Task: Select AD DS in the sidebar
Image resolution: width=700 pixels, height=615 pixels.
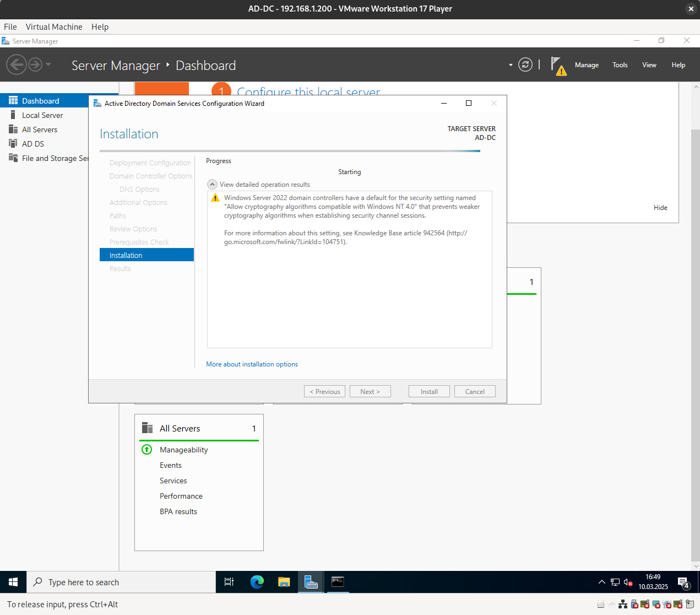Action: [x=33, y=144]
